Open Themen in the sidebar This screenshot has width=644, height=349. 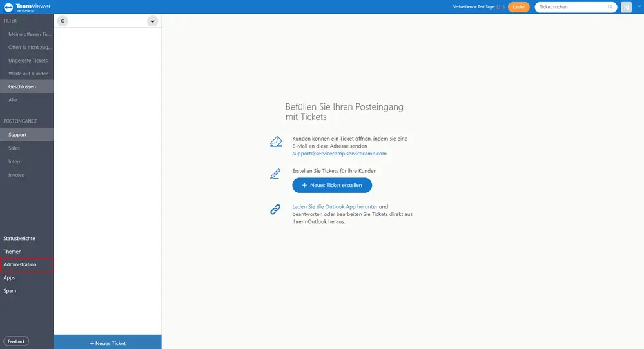point(12,252)
